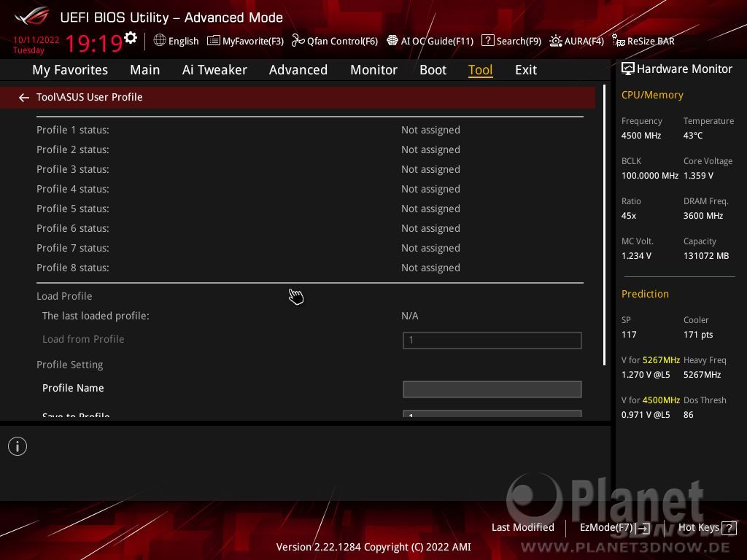Click Profile 4 status row
The image size is (747, 560).
[309, 189]
